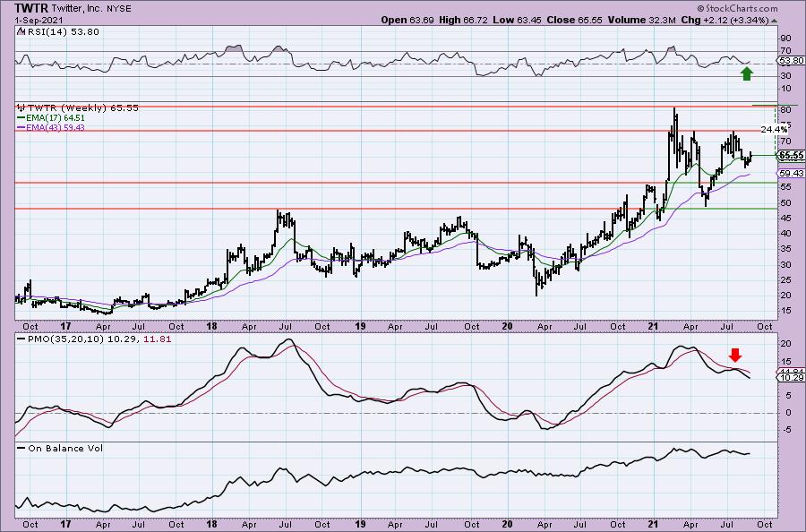The image size is (806, 532).
Task: Click the 80 level on the price axis
Action: [x=785, y=110]
